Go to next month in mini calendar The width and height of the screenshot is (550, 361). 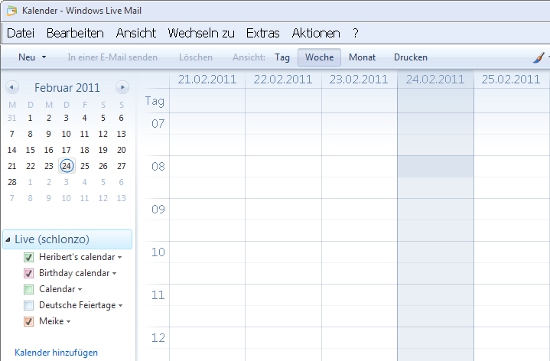click(x=122, y=87)
